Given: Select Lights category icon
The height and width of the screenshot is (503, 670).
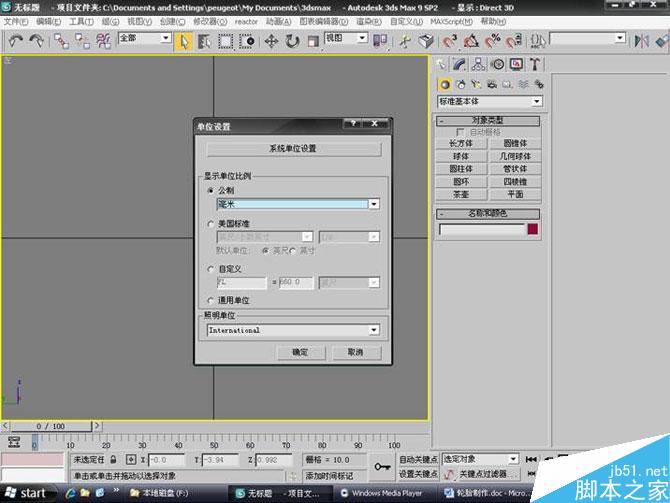Looking at the screenshot, I should pos(476,85).
